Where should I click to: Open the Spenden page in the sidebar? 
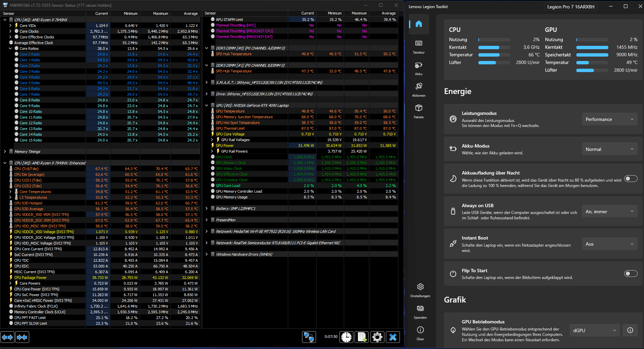pos(420,312)
